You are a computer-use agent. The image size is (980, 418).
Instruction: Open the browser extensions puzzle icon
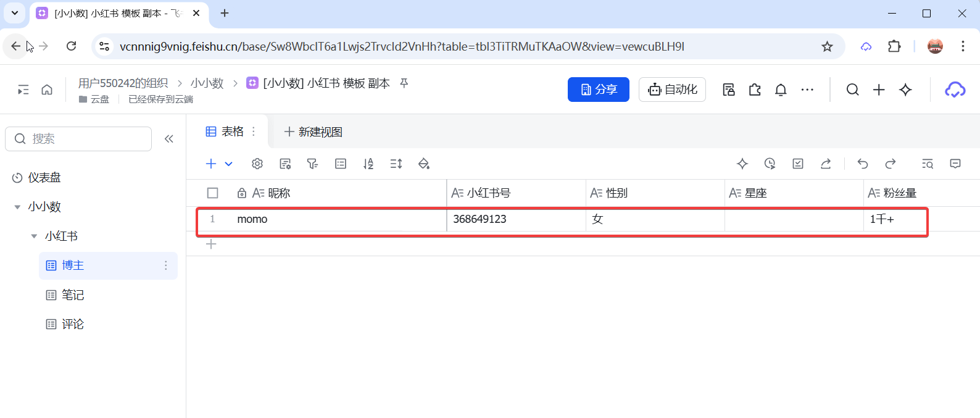[894, 46]
